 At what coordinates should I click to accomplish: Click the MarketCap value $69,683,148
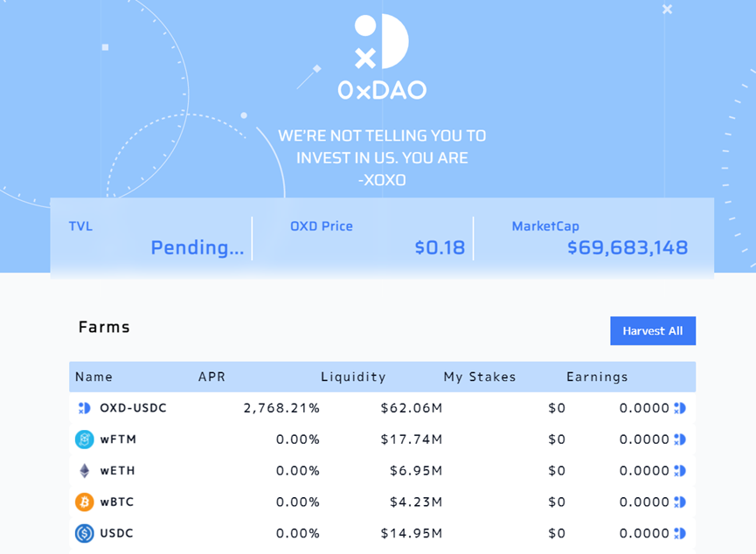coord(627,247)
